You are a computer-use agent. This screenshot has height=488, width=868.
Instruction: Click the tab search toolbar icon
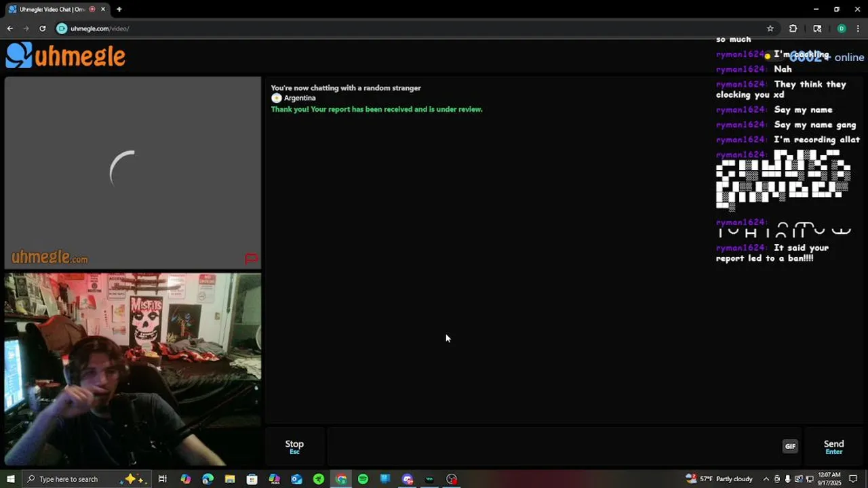pos(817,28)
